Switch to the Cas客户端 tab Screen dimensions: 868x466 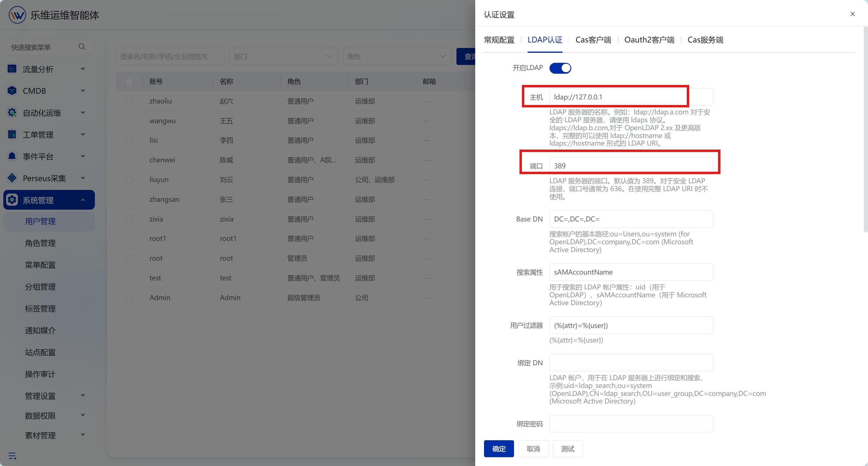coord(593,40)
